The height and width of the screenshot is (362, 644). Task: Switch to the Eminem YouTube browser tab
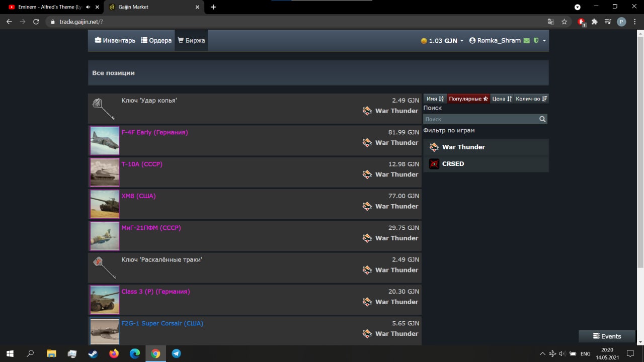45,7
